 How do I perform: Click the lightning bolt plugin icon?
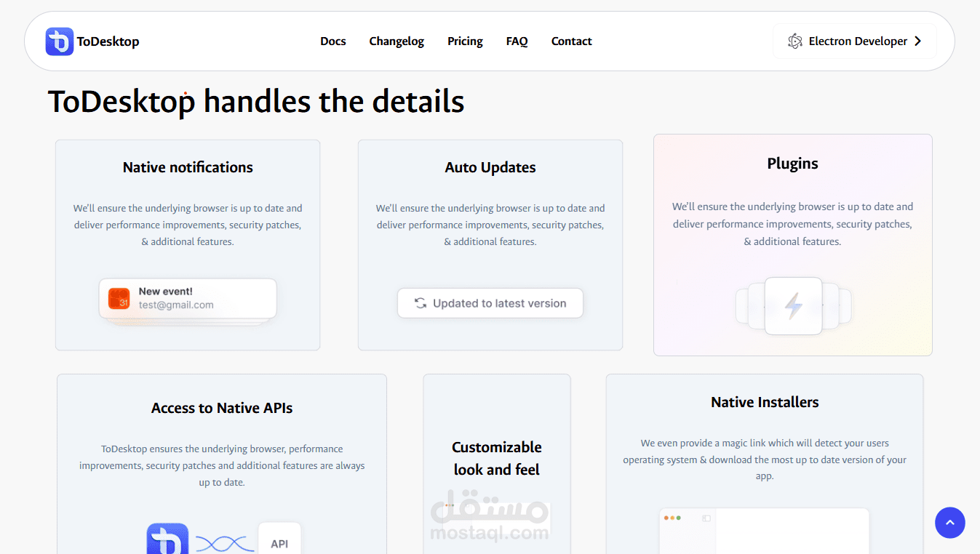tap(794, 306)
